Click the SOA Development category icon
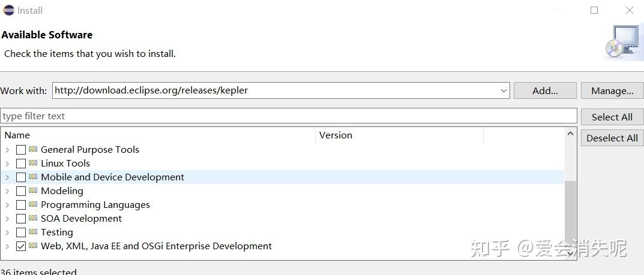Screen dimensions: 644x275 click(33, 218)
